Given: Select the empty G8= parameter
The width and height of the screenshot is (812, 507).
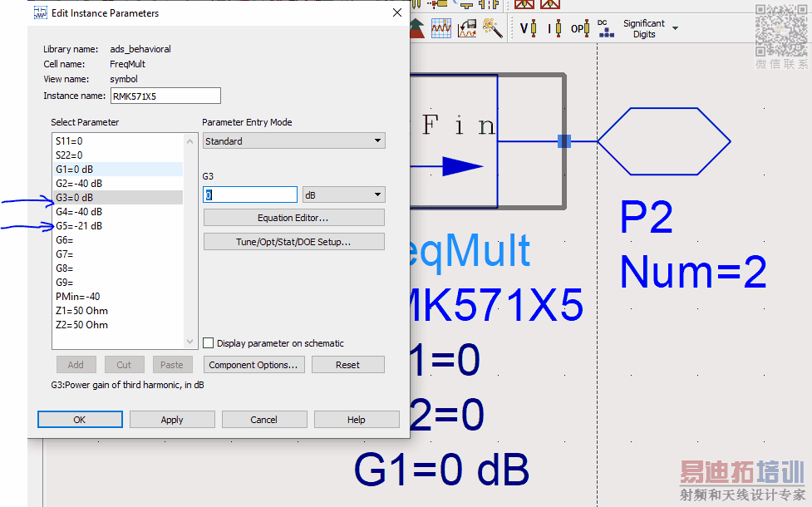Looking at the screenshot, I should [x=118, y=268].
